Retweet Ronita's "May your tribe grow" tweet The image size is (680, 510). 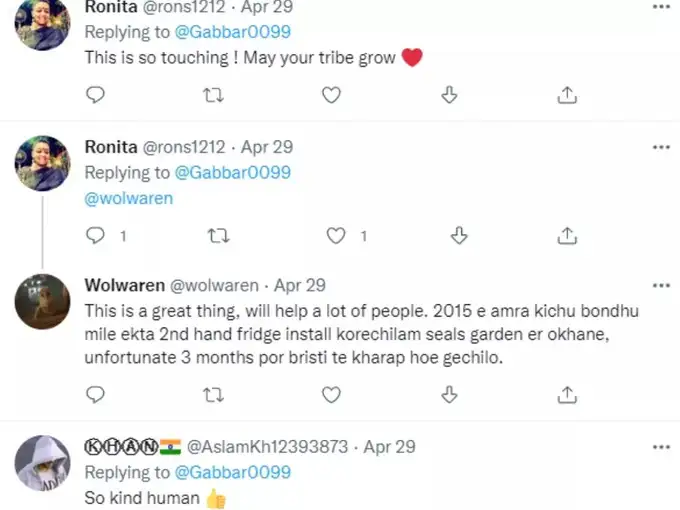[x=213, y=95]
